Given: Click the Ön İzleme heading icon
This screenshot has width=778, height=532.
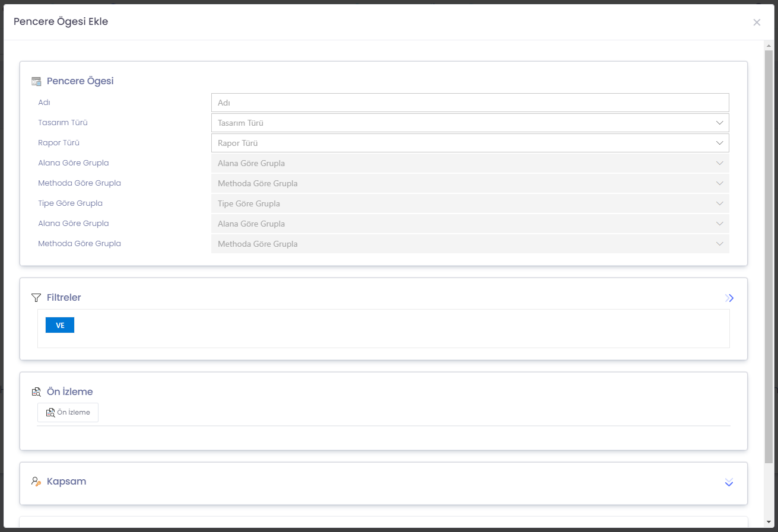Looking at the screenshot, I should click(36, 392).
